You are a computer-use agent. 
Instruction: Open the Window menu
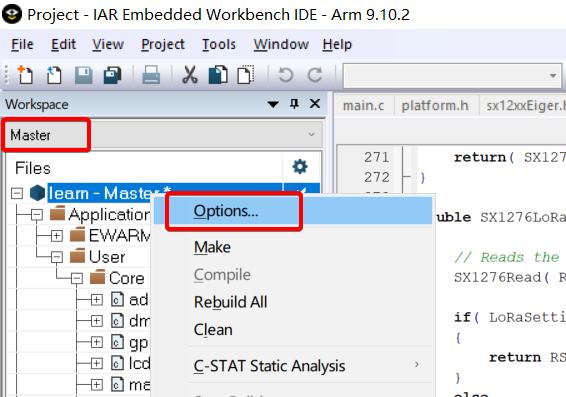281,44
